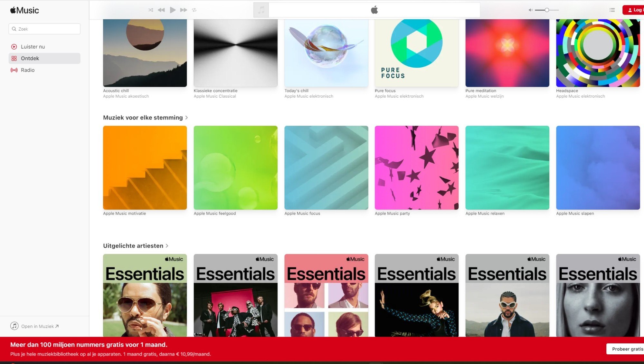Focus the Zoek search field
This screenshot has width=644, height=364.
pyautogui.click(x=44, y=29)
